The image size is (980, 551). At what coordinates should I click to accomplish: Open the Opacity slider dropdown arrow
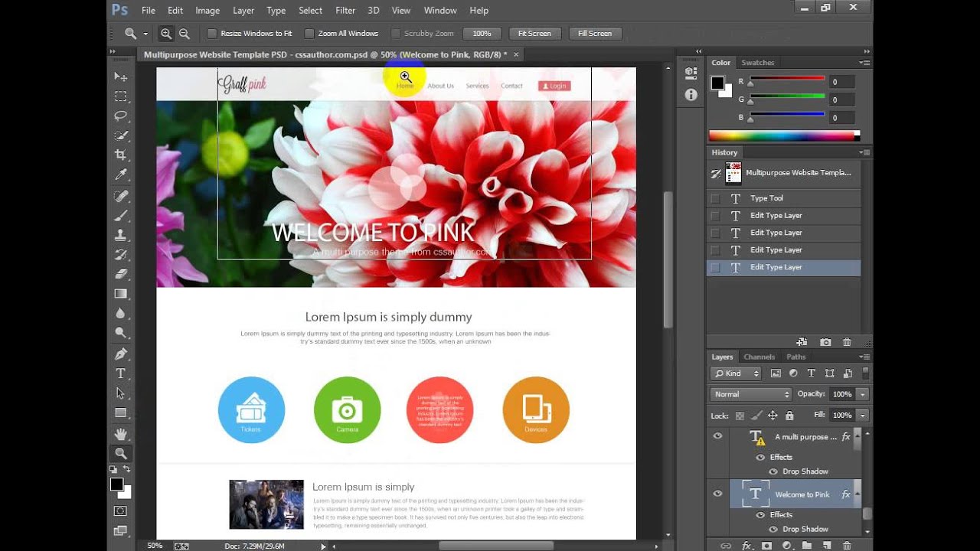pyautogui.click(x=863, y=394)
